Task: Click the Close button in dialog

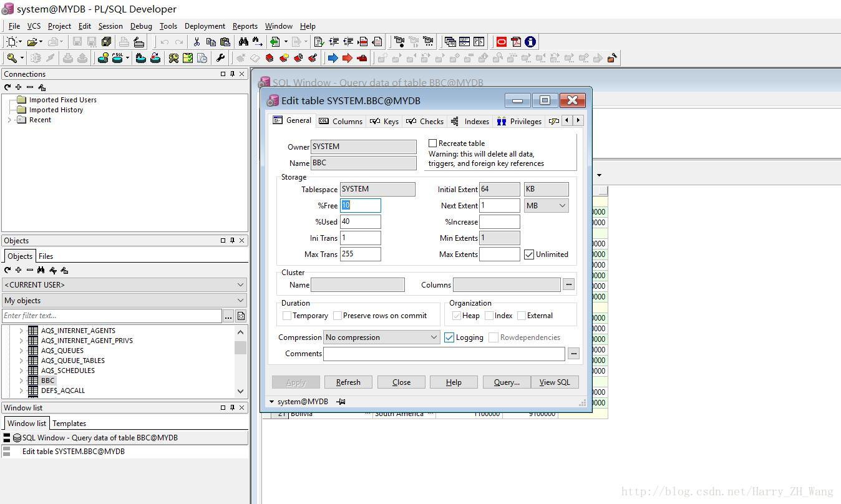Action: (401, 382)
